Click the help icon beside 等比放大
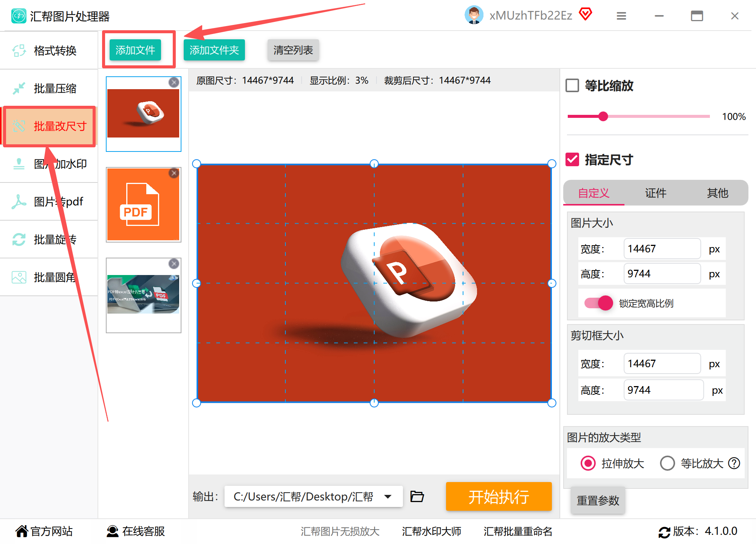Screen dimensions: 756x544 pos(734,463)
